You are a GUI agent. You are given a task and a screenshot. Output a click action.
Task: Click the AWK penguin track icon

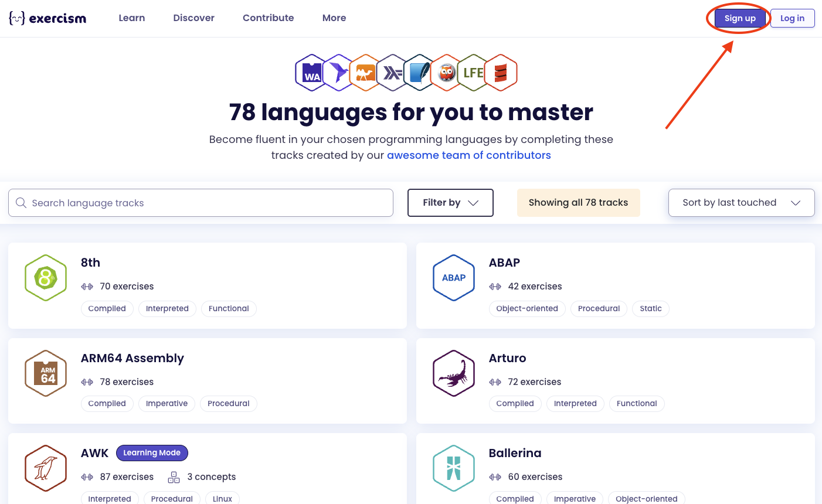tap(46, 468)
